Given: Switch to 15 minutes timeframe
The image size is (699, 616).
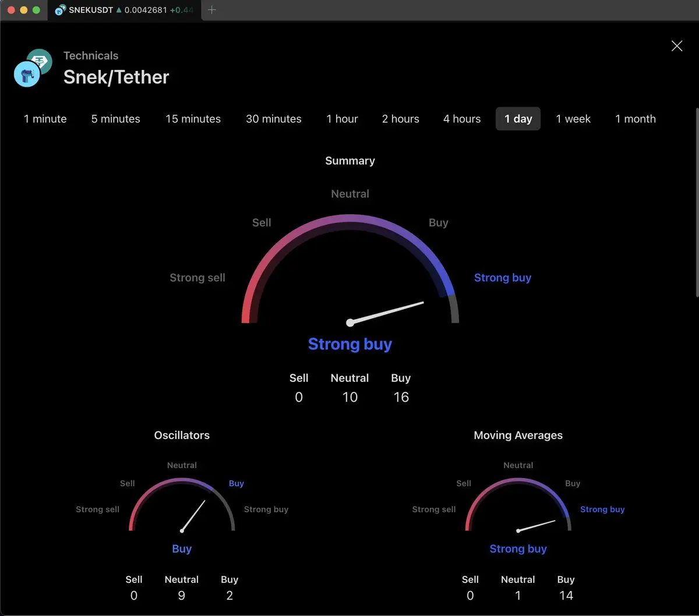Looking at the screenshot, I should [193, 119].
